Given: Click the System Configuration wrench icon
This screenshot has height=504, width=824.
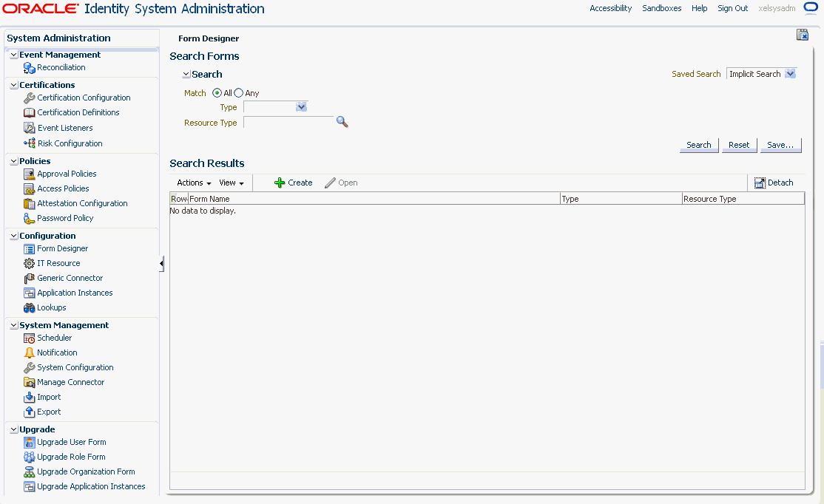Looking at the screenshot, I should (30, 368).
